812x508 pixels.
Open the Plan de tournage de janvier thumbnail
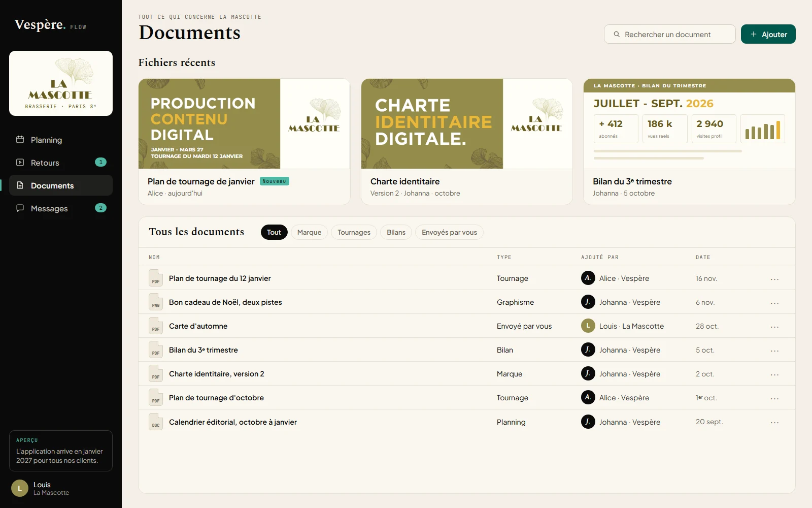(x=244, y=123)
